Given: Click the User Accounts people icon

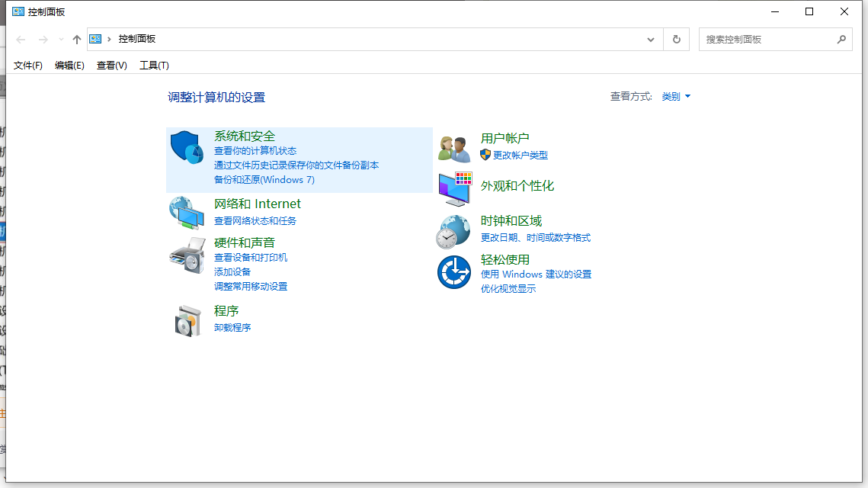Looking at the screenshot, I should click(x=454, y=149).
